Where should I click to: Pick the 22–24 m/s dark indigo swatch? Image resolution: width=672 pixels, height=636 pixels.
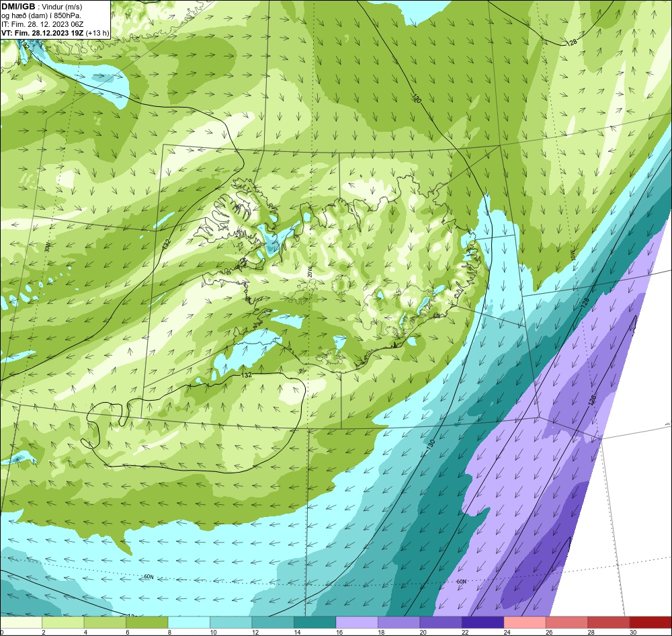(483, 623)
